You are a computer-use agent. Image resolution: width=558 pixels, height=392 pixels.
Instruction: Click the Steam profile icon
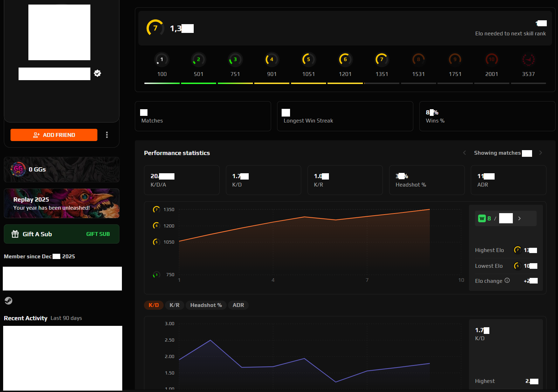pyautogui.click(x=8, y=301)
